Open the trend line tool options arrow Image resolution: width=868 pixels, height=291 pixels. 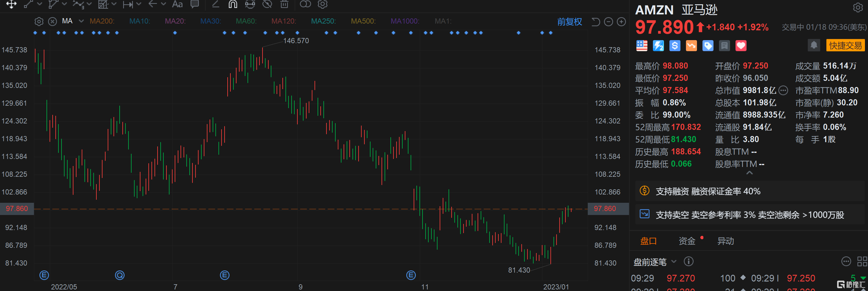point(39,4)
